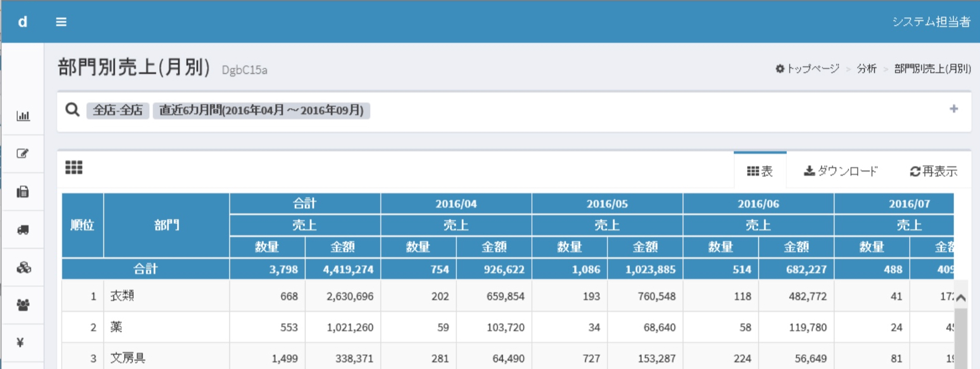Viewport: 980px width, 369px height.
Task: Click the 順位 column header
Action: click(83, 225)
